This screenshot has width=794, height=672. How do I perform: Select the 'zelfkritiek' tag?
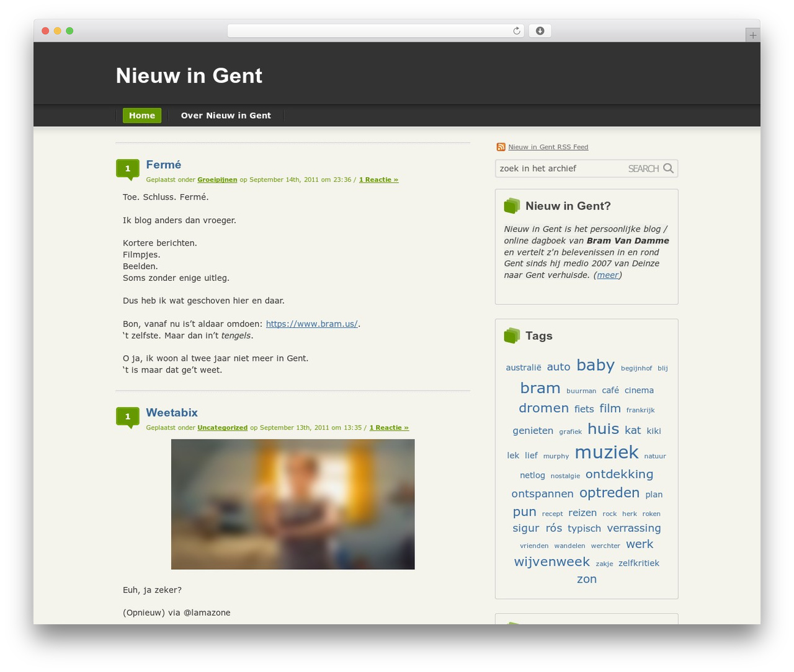639,563
